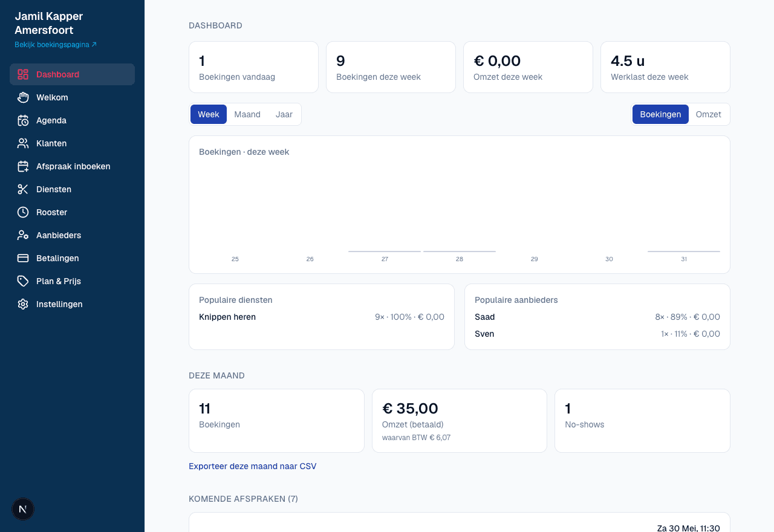Click the '8× · 89% · € 0,00' value
Image resolution: width=774 pixels, height=532 pixels.
(x=688, y=317)
